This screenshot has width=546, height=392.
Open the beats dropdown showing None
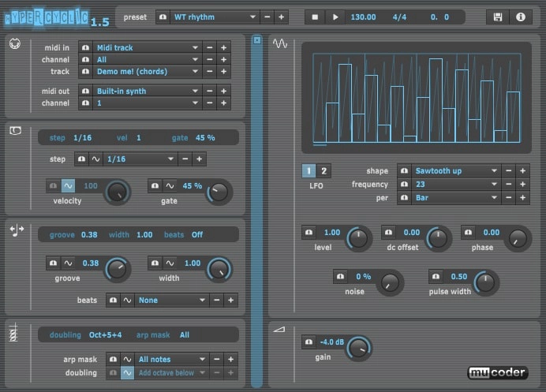point(172,300)
